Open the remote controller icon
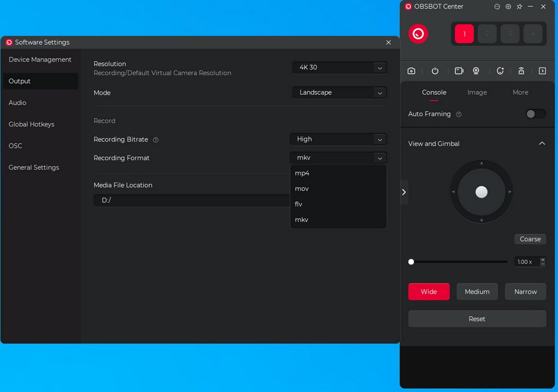558x392 pixels. (521, 71)
